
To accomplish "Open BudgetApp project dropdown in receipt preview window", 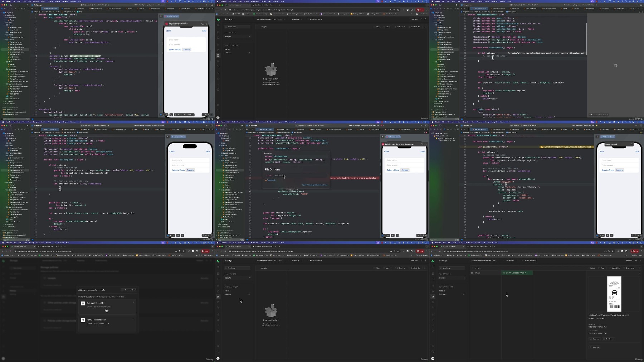I will [511, 261].
